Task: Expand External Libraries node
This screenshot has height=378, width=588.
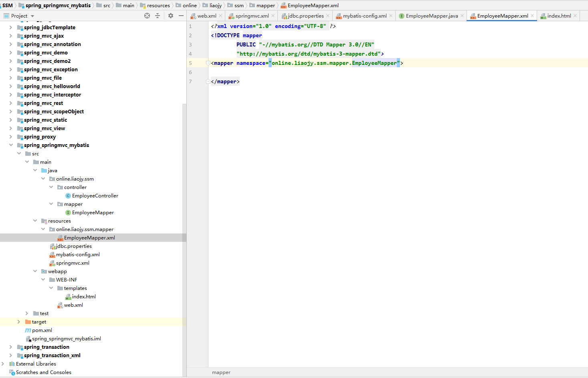Action: click(3, 364)
